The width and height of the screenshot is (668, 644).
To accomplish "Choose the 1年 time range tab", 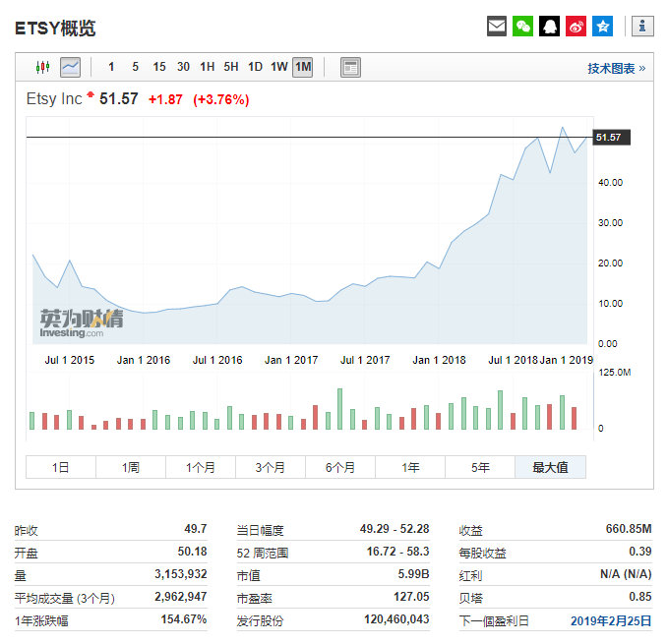I will [410, 467].
